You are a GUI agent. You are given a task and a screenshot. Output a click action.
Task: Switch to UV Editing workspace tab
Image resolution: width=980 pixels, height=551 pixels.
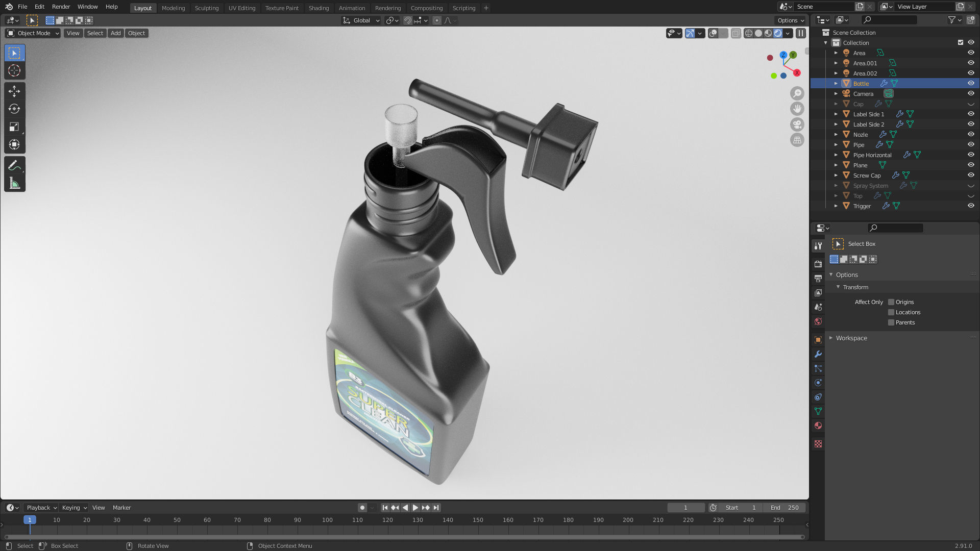coord(242,8)
